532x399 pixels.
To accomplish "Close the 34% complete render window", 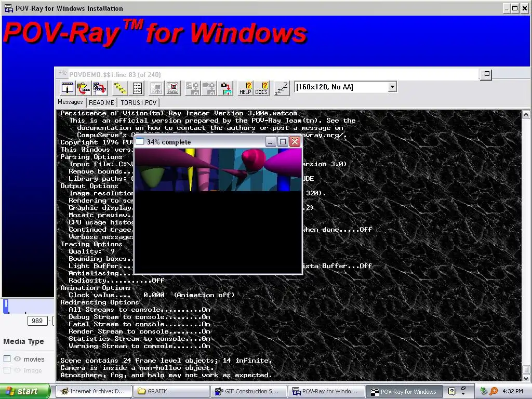I will tap(295, 141).
